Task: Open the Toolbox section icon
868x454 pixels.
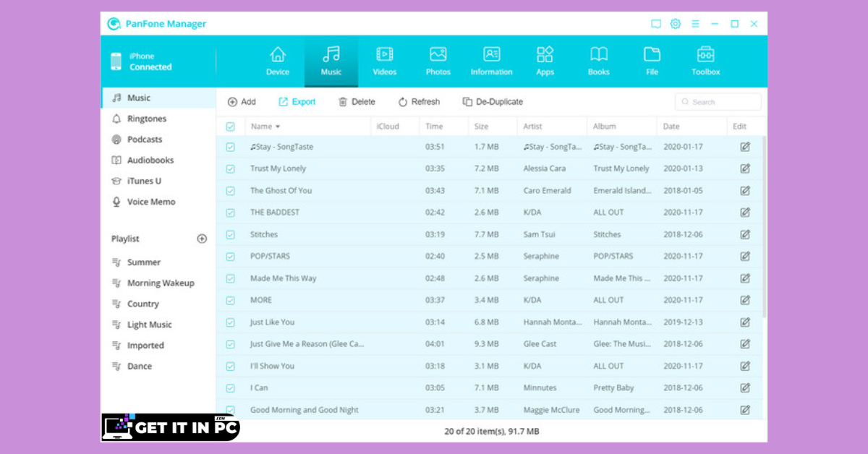Action: click(706, 55)
